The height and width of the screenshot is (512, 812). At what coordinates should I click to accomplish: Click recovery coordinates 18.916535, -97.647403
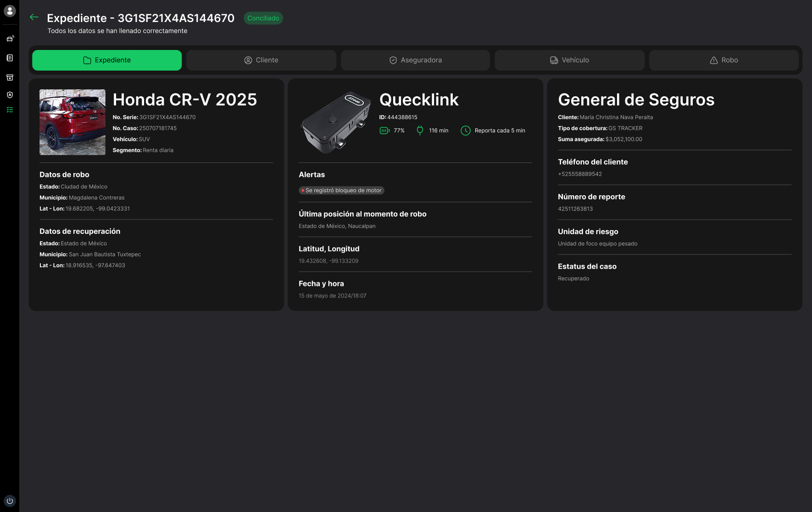pyautogui.click(x=95, y=266)
